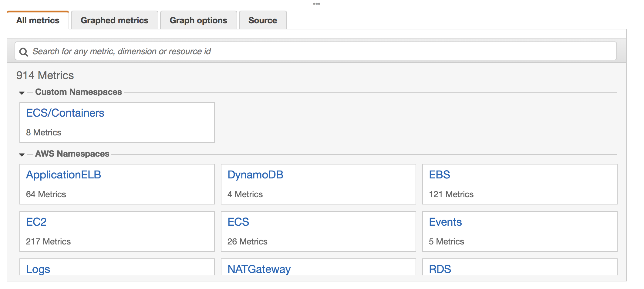Viewport: 644px width, 289px height.
Task: Click the search magnifier icon
Action: (x=24, y=52)
